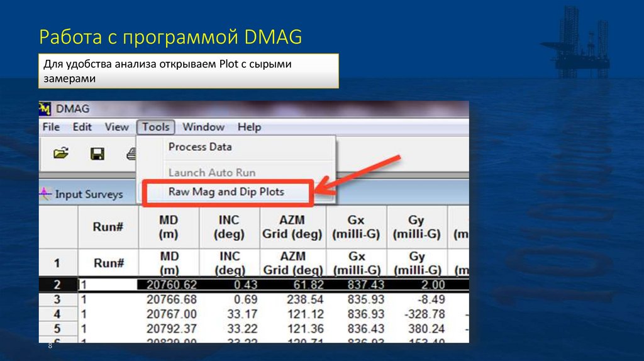The height and width of the screenshot is (361, 644).
Task: Open the File menu
Action: 52,127
